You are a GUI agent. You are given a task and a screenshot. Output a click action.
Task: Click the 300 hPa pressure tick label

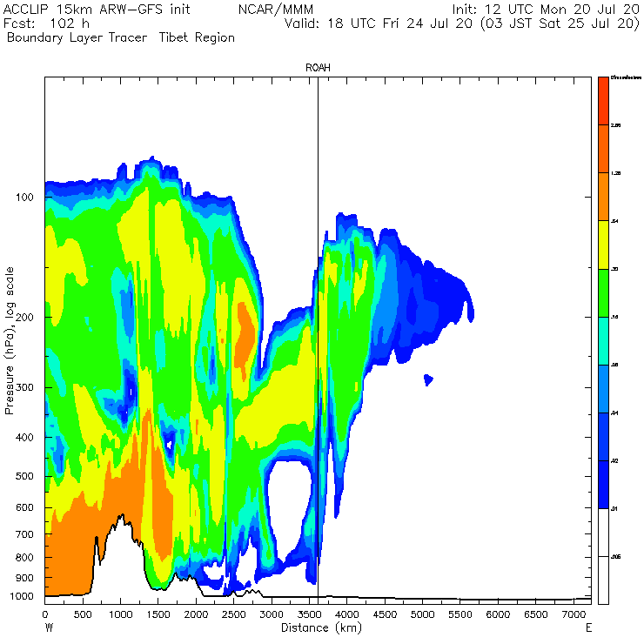pos(24,387)
